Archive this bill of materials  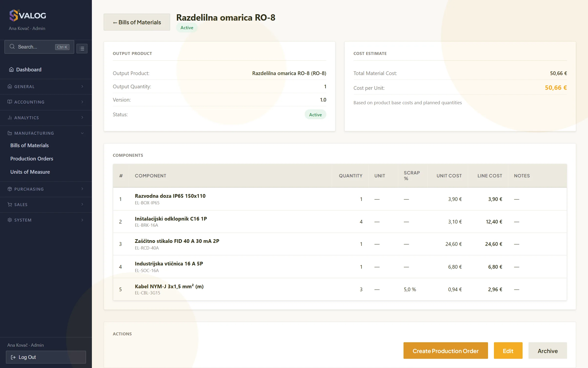pos(548,351)
